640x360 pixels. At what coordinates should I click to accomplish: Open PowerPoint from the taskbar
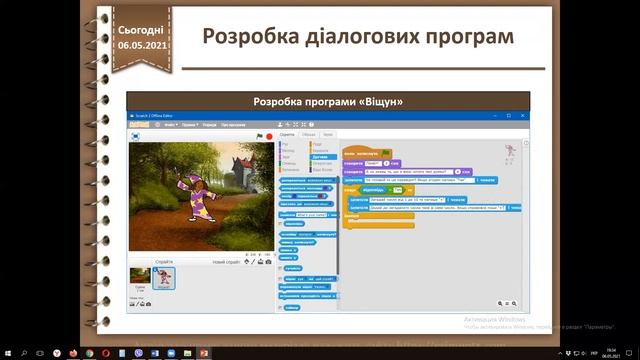coord(204,353)
